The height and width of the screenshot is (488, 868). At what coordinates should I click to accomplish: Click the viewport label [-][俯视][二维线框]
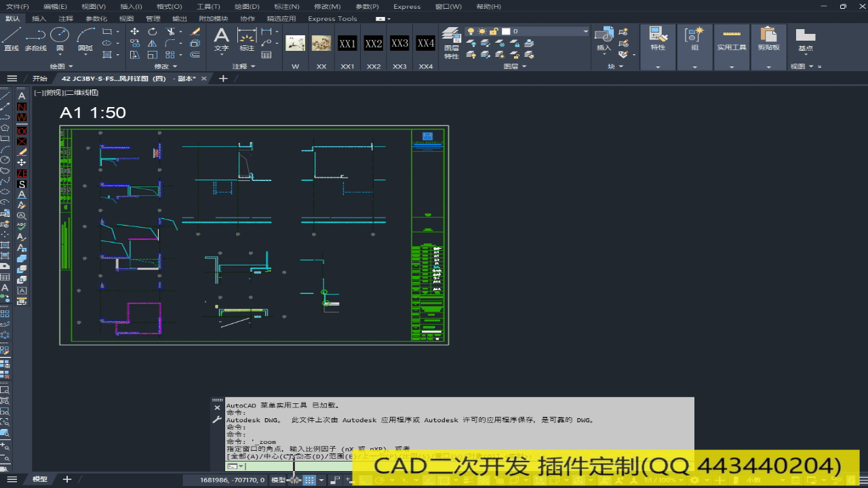click(66, 92)
